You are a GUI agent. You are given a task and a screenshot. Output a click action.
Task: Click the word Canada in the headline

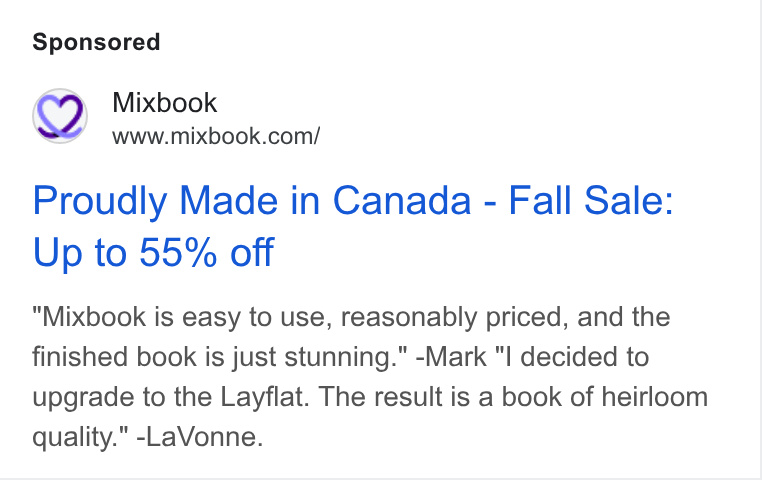(401, 200)
